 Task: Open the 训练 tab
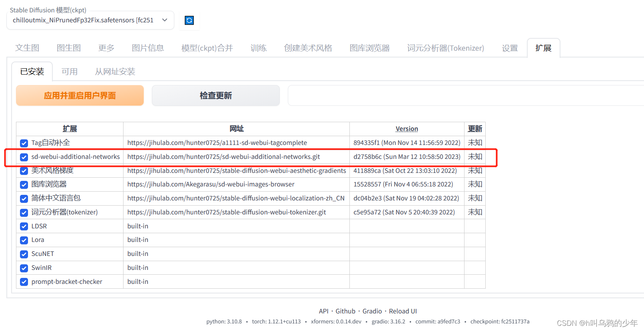coord(259,48)
